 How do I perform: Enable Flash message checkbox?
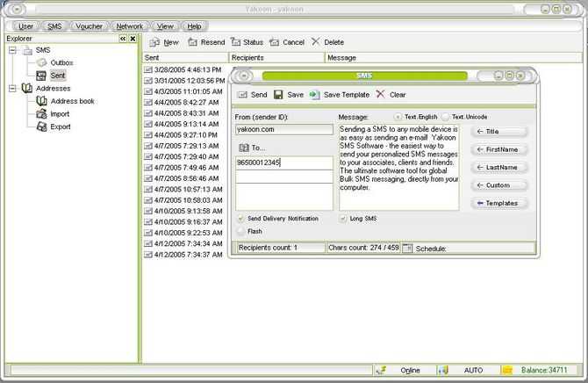240,231
